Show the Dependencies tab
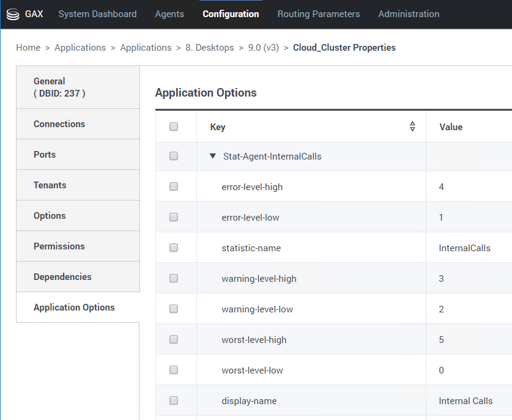The width and height of the screenshot is (512, 420). pyautogui.click(x=62, y=277)
